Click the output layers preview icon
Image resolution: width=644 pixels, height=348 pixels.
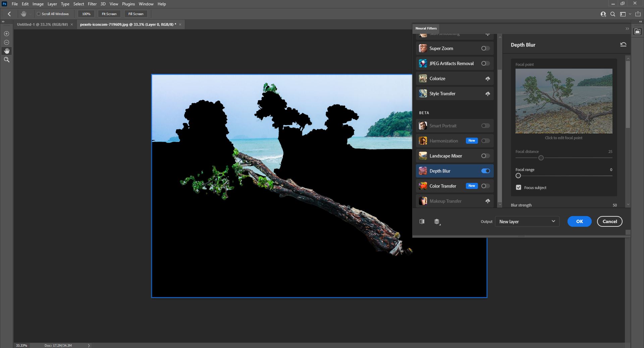(x=437, y=221)
